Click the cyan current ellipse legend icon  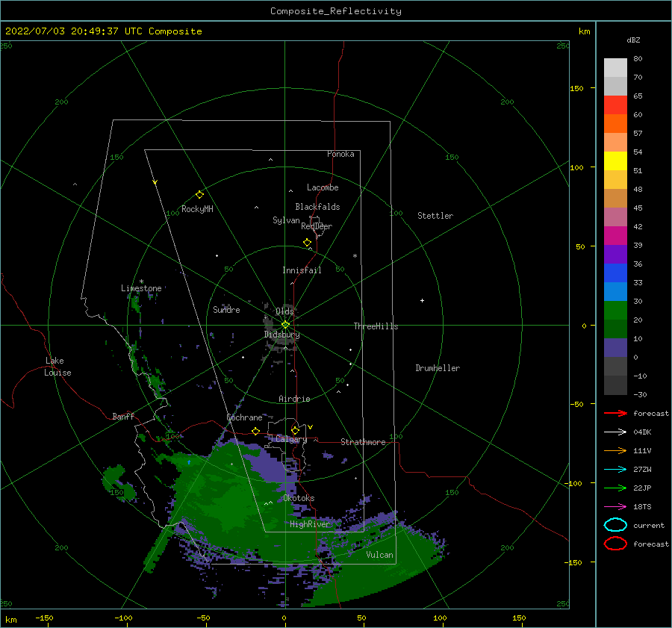coord(615,525)
